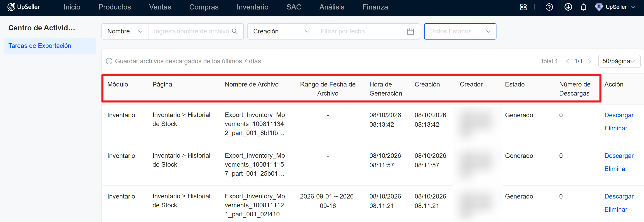This screenshot has height=222, width=644.
Task: Click file name ending 25b01…
Action: (254, 164)
